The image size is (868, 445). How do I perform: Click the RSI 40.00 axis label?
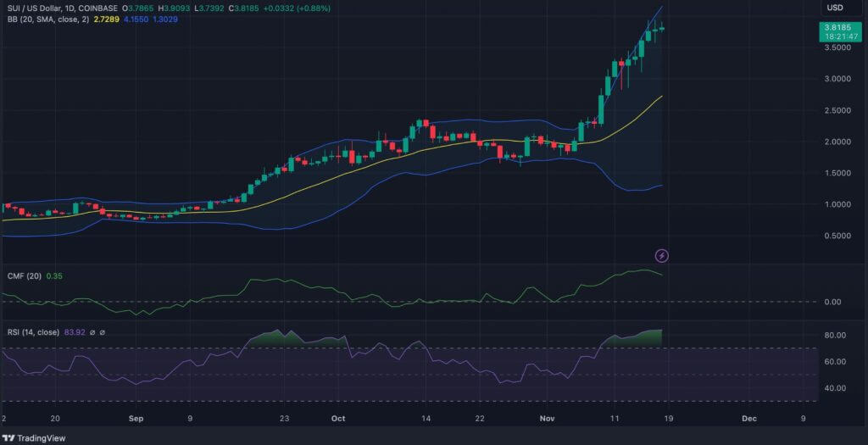pos(835,388)
